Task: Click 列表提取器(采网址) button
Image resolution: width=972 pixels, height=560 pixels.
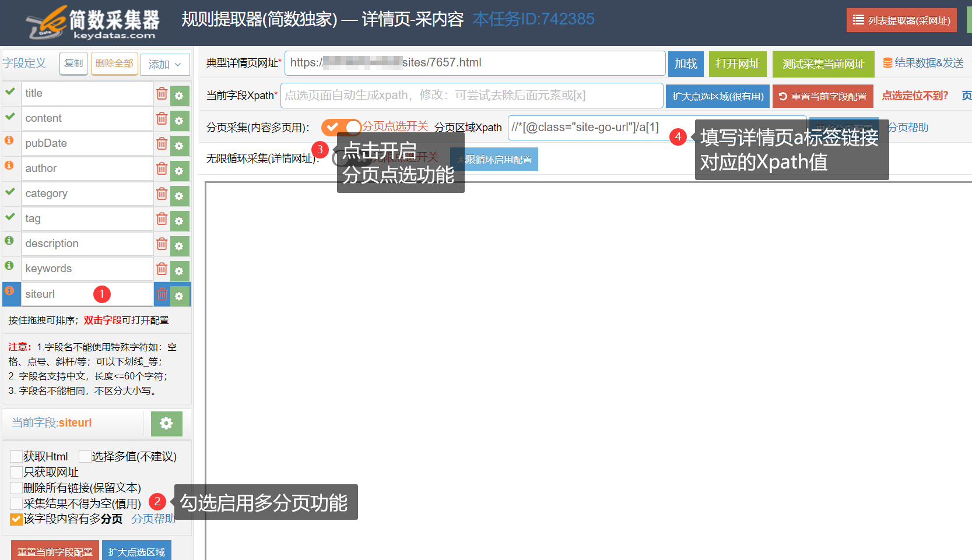Action: point(901,20)
